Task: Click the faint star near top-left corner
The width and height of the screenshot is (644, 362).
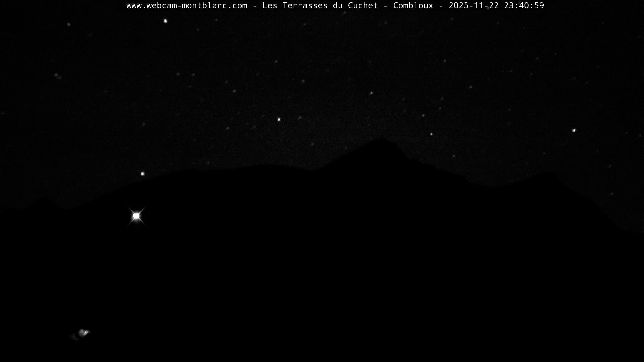Action: [x=69, y=24]
